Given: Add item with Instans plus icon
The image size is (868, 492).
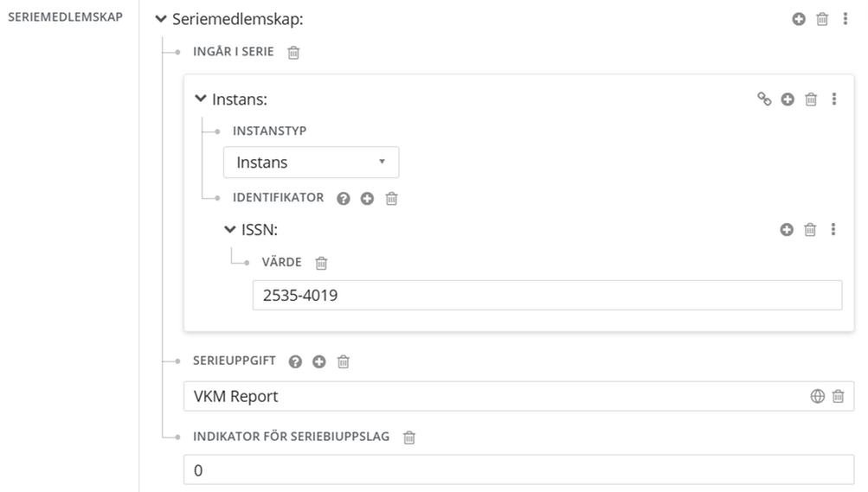Looking at the screenshot, I should pos(788,99).
